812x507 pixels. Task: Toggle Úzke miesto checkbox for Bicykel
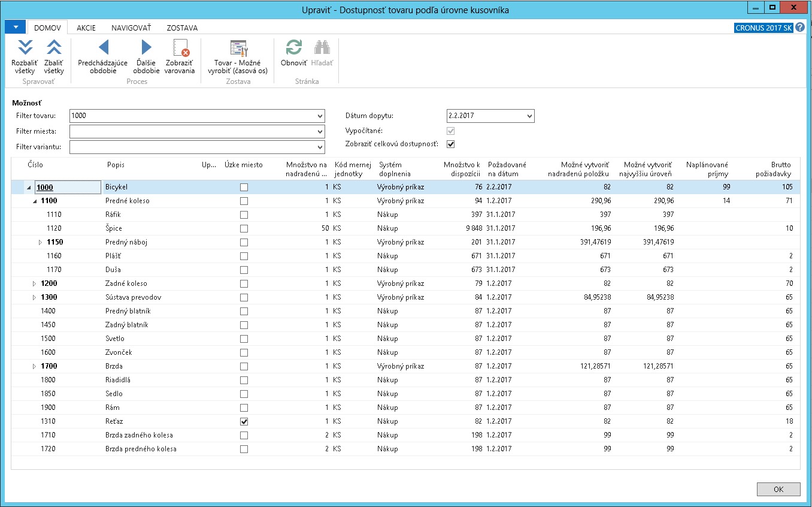244,187
